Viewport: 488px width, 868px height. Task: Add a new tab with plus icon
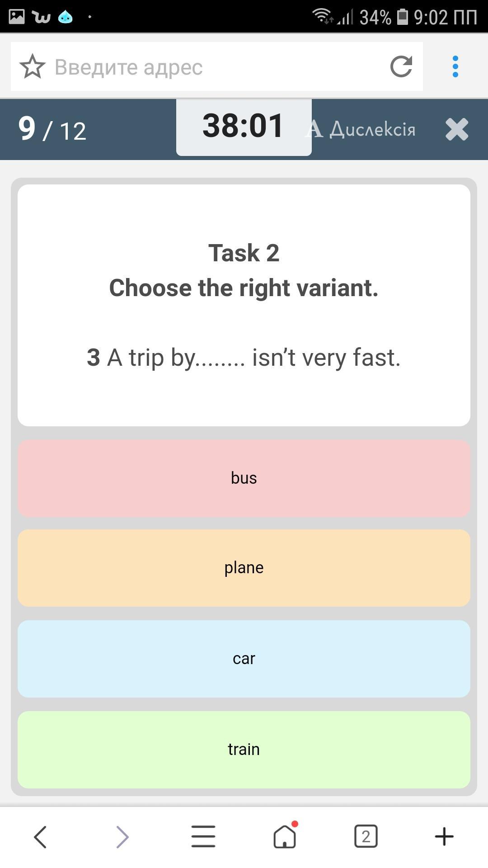pyautogui.click(x=444, y=837)
